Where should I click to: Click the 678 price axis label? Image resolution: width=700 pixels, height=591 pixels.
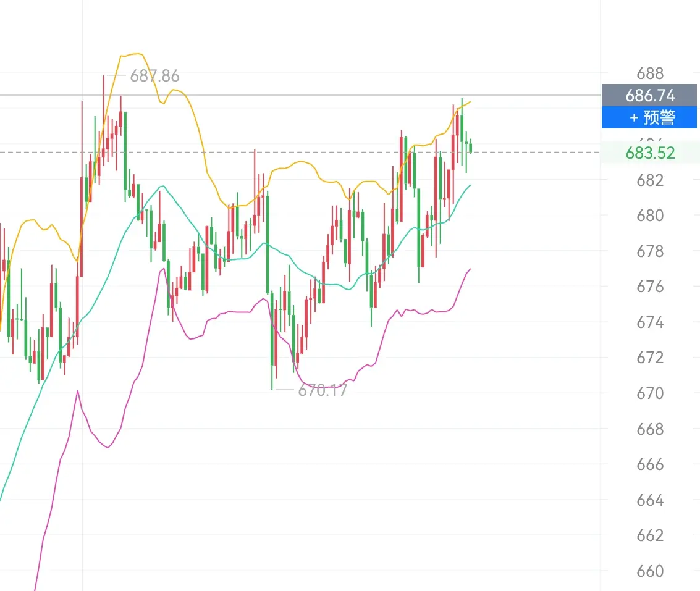coord(650,251)
